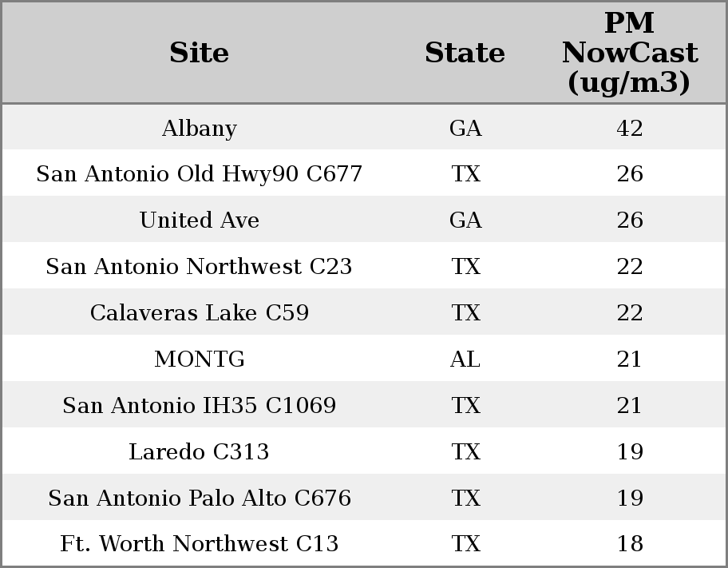Click PM value 18 for Ft. Worth
This screenshot has height=568, width=728.
[x=629, y=544]
